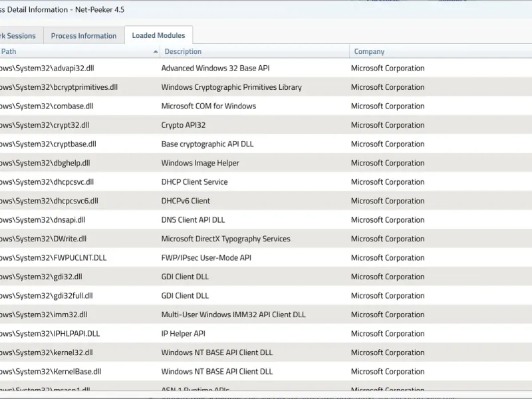
Task: Pick the imm32.dll path entry
Action: 43,315
